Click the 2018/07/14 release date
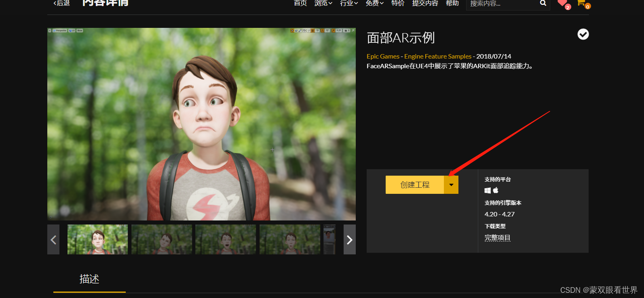The image size is (644, 298). pos(494,57)
